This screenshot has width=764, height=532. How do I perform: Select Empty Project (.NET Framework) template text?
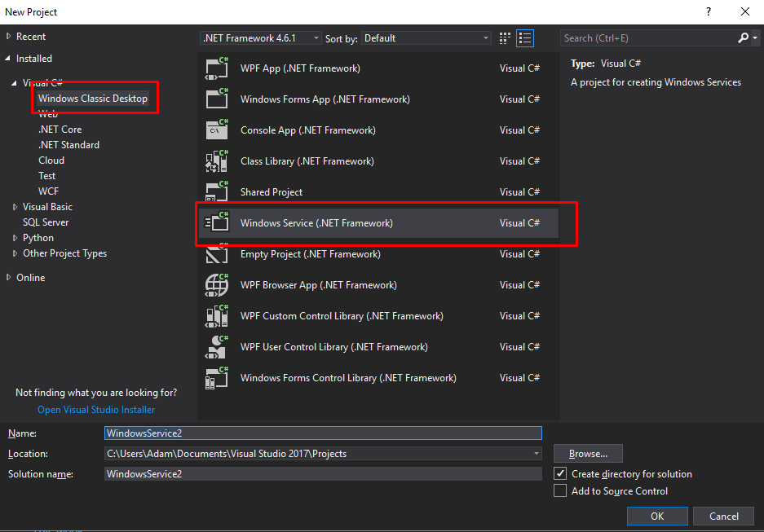[x=311, y=254]
